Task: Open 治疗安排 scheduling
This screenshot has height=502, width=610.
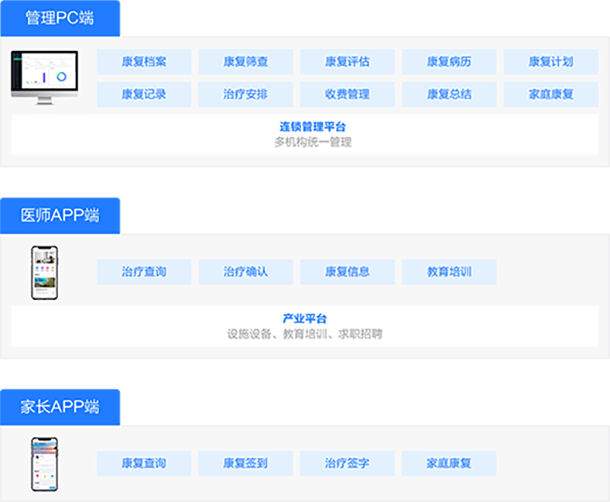Action: (x=245, y=95)
